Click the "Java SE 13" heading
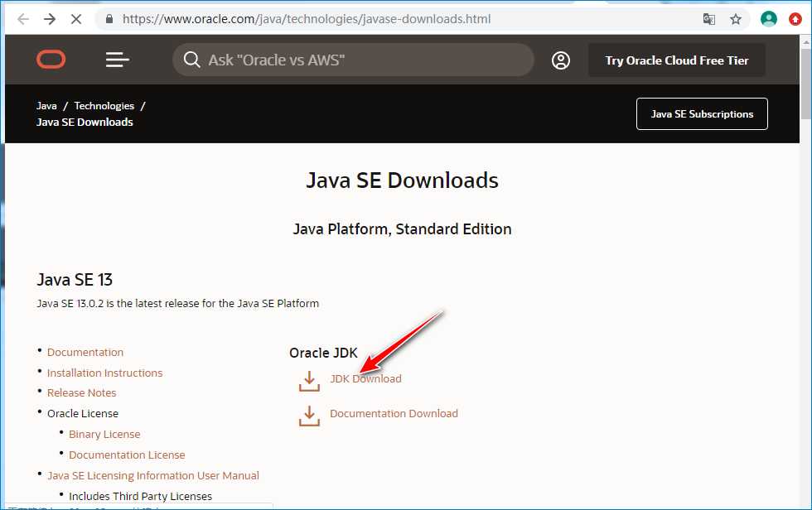Image resolution: width=812 pixels, height=510 pixels. pos(75,280)
